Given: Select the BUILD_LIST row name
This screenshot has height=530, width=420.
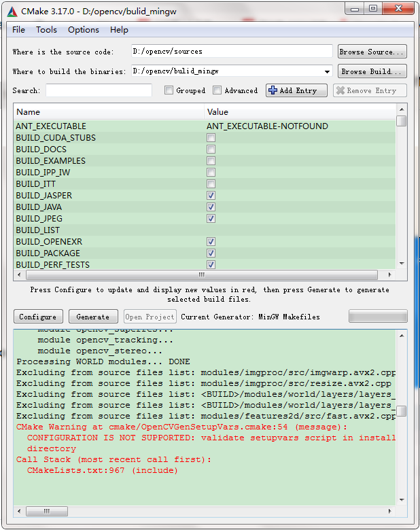Looking at the screenshot, I should click(x=38, y=230).
